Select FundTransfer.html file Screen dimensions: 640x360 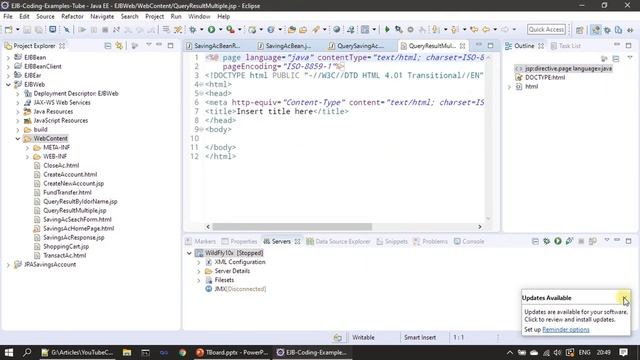pyautogui.click(x=67, y=192)
